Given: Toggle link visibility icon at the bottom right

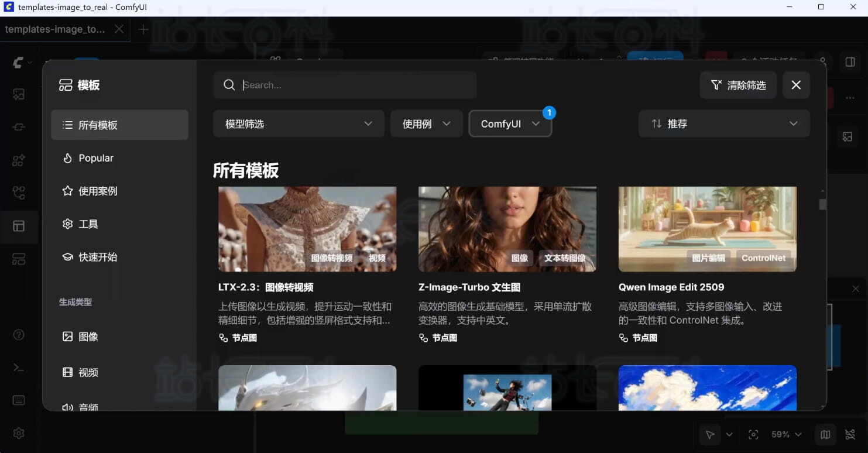Looking at the screenshot, I should tap(850, 435).
